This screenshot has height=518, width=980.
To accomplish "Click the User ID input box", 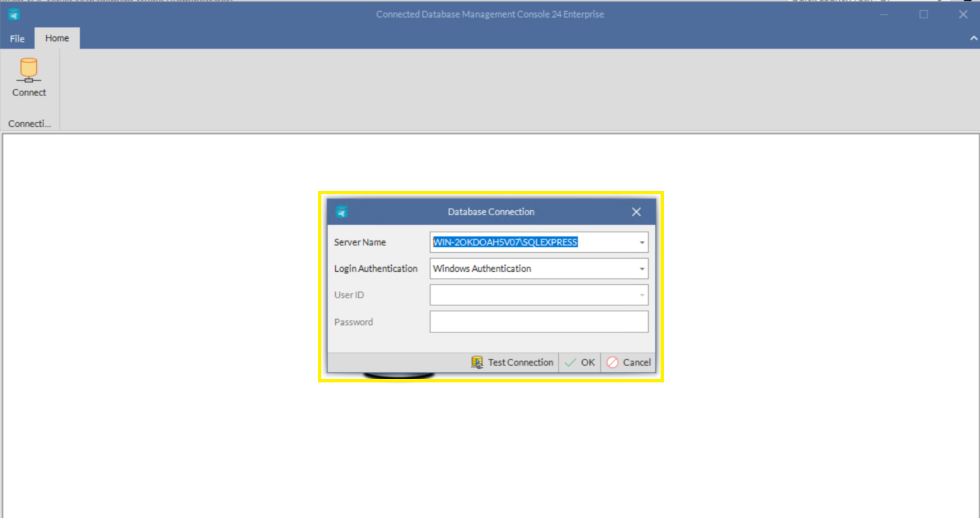I will [x=532, y=295].
